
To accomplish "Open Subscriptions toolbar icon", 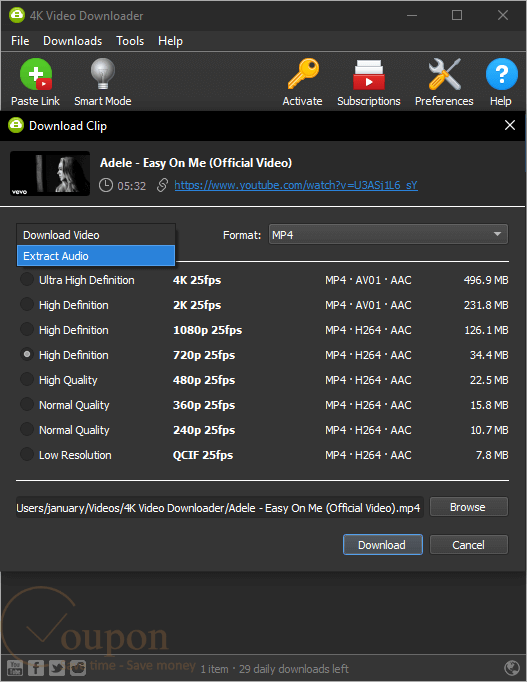I will click(369, 74).
